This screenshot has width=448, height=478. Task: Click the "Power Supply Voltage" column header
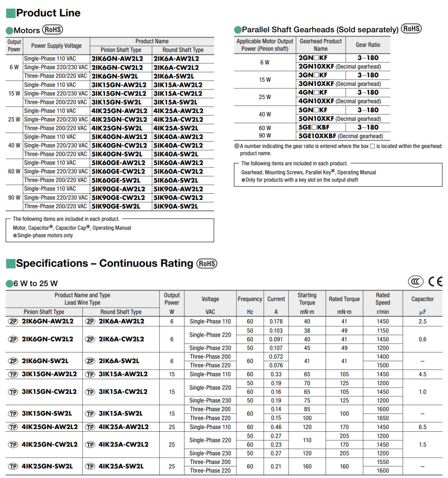point(57,46)
